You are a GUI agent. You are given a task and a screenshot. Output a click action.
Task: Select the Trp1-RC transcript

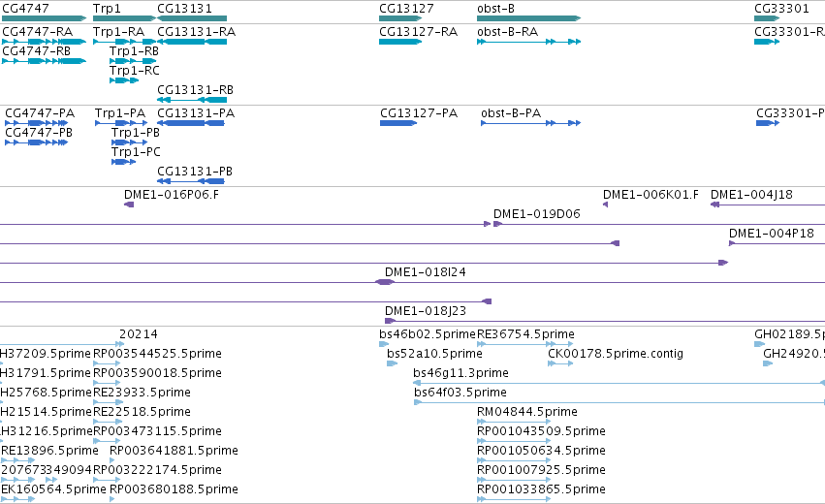click(x=124, y=80)
